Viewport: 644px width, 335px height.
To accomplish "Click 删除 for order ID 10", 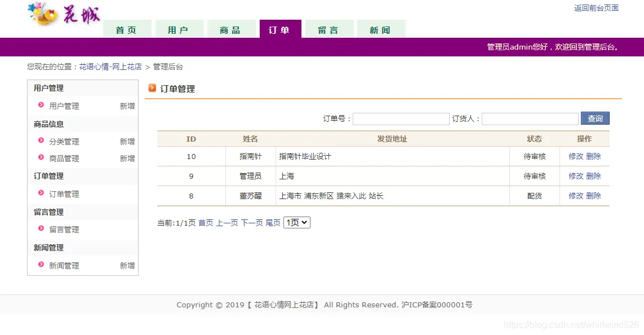I will click(593, 156).
